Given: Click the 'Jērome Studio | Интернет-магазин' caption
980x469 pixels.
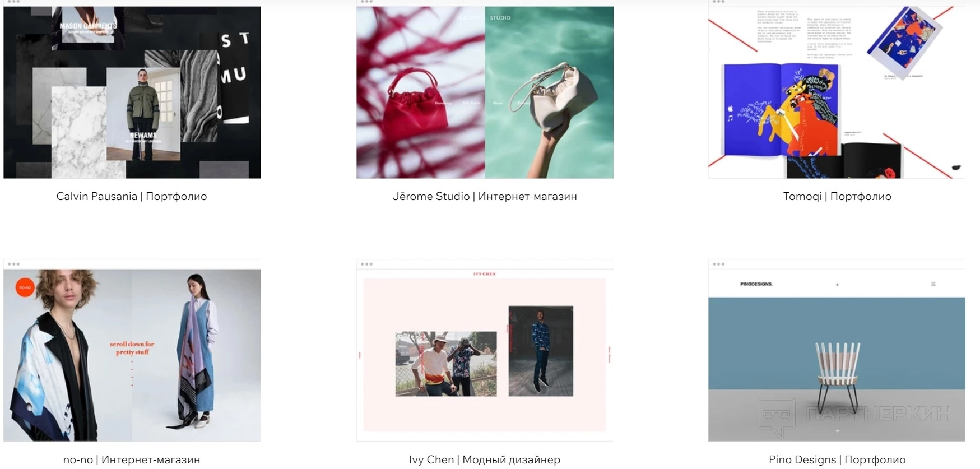Looking at the screenshot, I should pos(485,196).
